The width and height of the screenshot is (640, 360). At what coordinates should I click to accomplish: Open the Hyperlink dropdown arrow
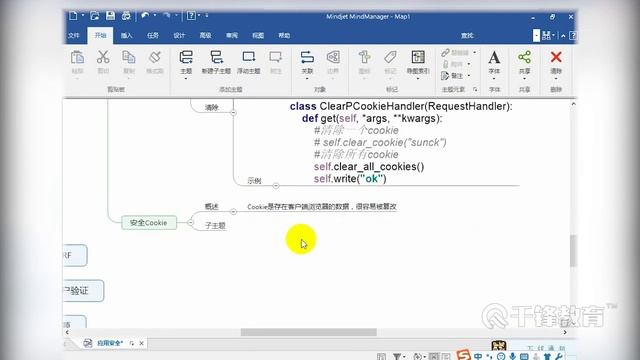point(474,53)
